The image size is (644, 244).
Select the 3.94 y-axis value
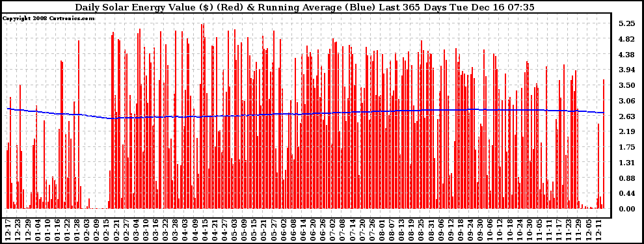pyautogui.click(x=626, y=70)
